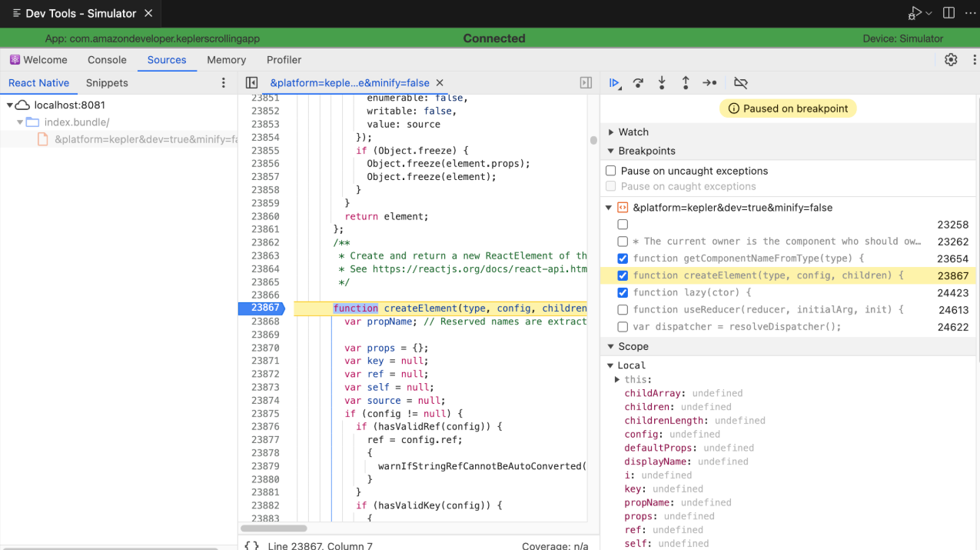The height and width of the screenshot is (550, 980).
Task: Enable the resolveDispatcher breakpoint checkbox
Action: 623,326
